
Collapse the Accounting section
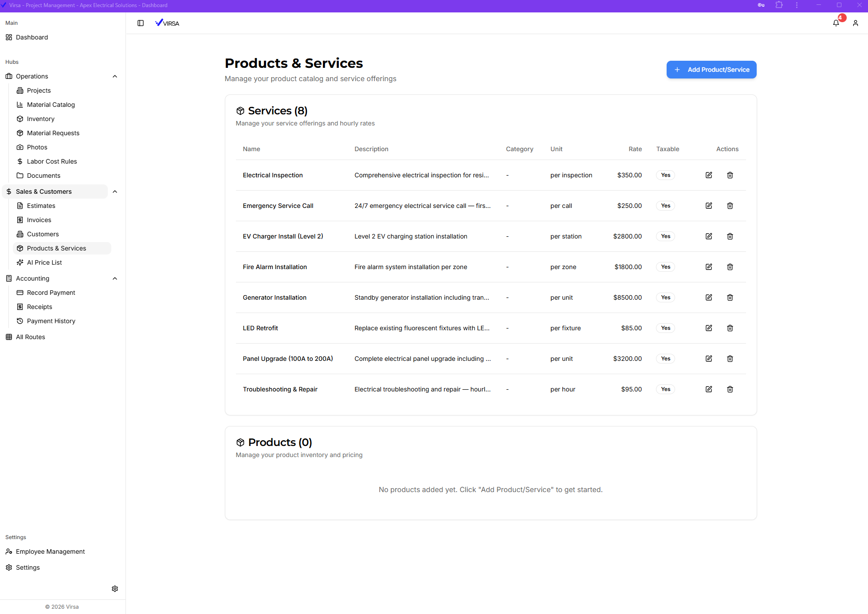click(x=115, y=278)
